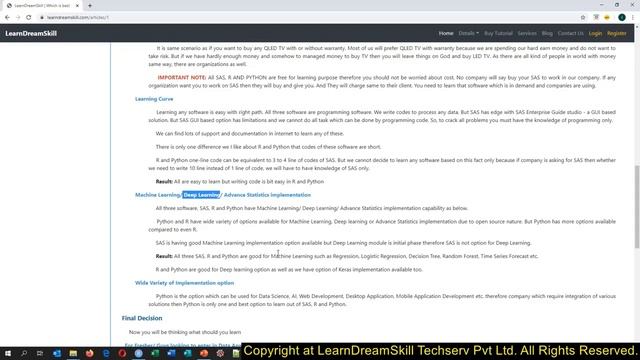Open the Opera taskbar icon

click(122, 353)
